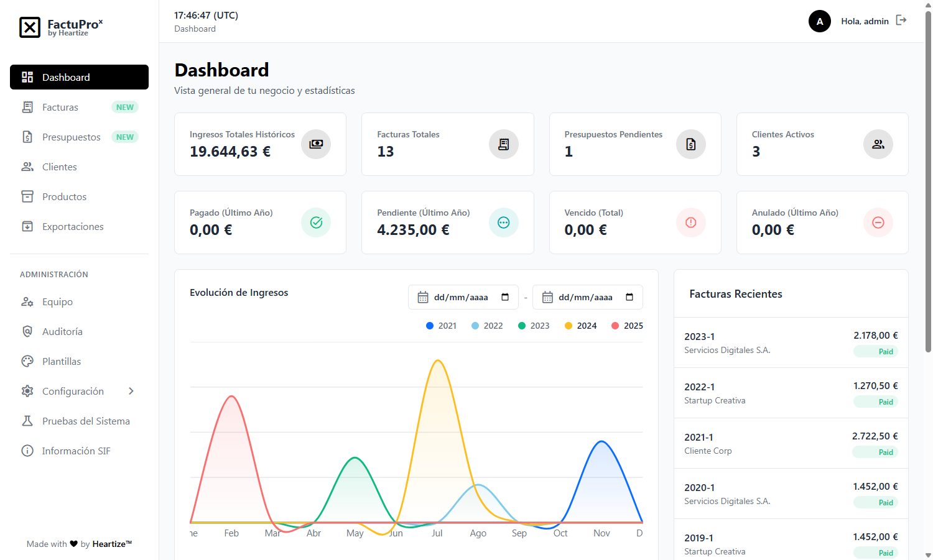Switch to the Dashboard menu entry
933x560 pixels.
coord(65,77)
